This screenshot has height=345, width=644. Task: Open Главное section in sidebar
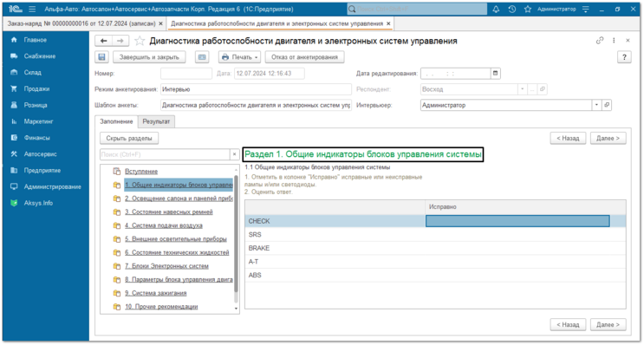(36, 40)
